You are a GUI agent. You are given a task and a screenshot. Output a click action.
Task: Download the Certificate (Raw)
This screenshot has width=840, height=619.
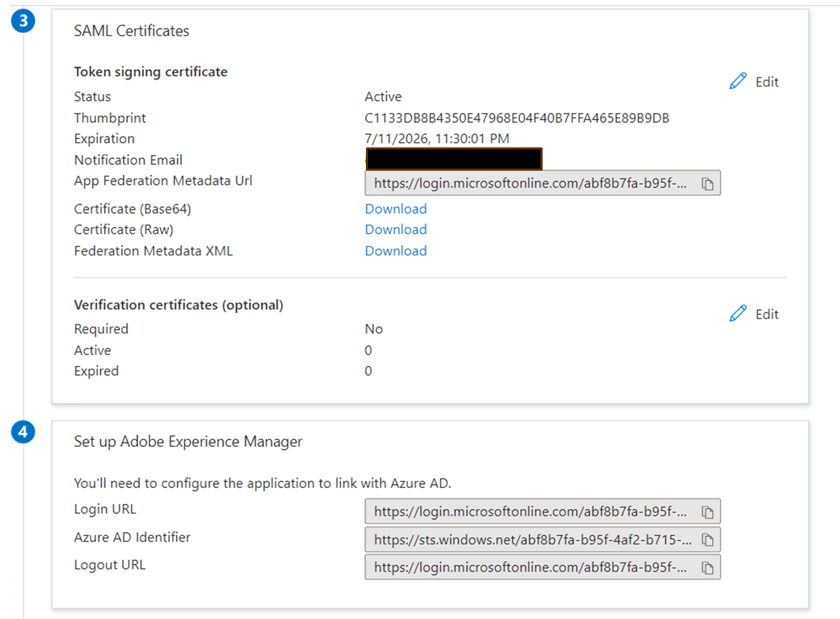point(395,229)
